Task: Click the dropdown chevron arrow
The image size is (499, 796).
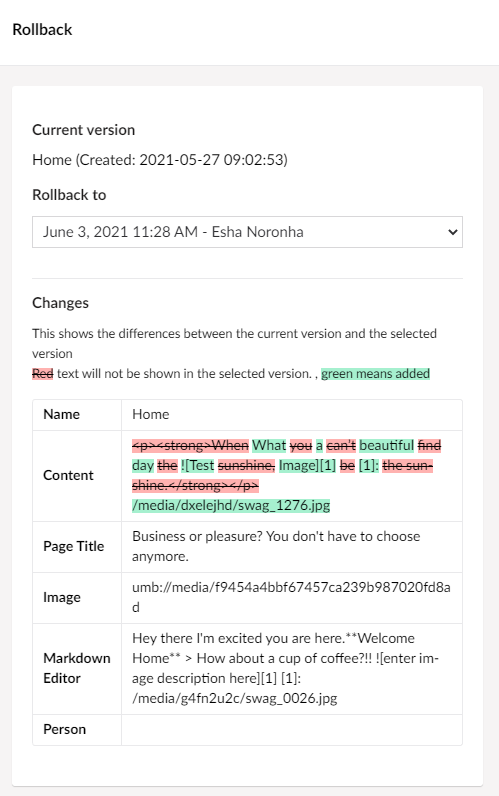Action: tap(452, 232)
